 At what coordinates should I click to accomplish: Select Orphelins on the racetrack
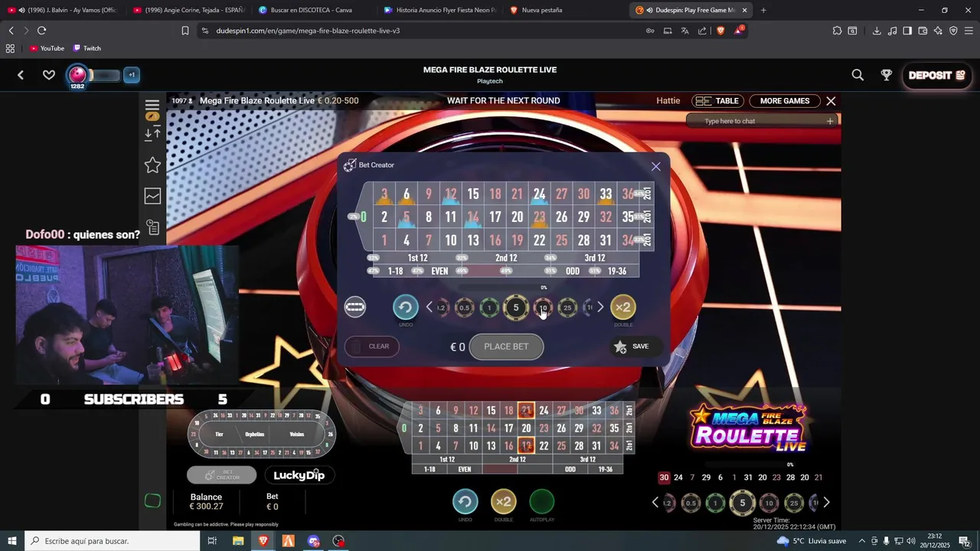tap(255, 434)
